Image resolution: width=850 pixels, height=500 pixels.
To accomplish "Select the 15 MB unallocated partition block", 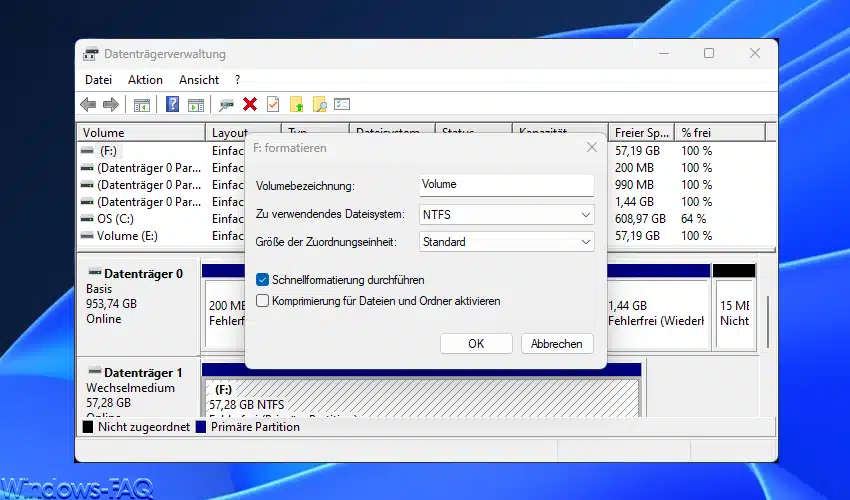I will pyautogui.click(x=735, y=313).
